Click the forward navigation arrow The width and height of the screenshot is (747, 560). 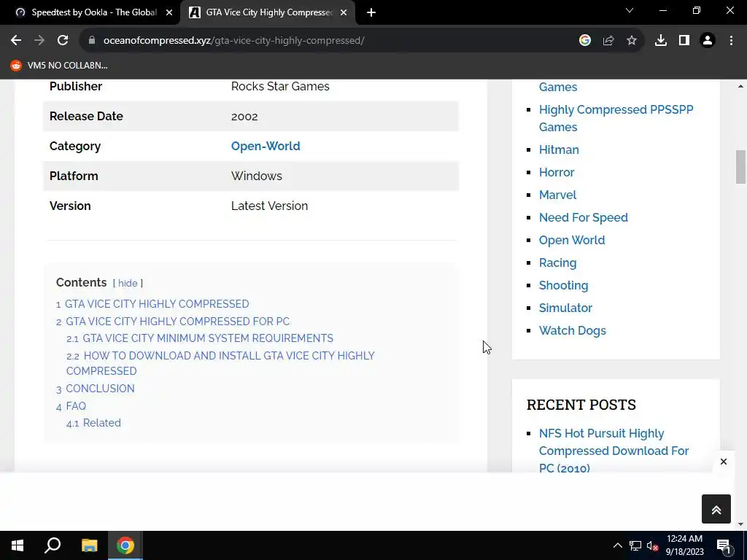[x=39, y=41]
